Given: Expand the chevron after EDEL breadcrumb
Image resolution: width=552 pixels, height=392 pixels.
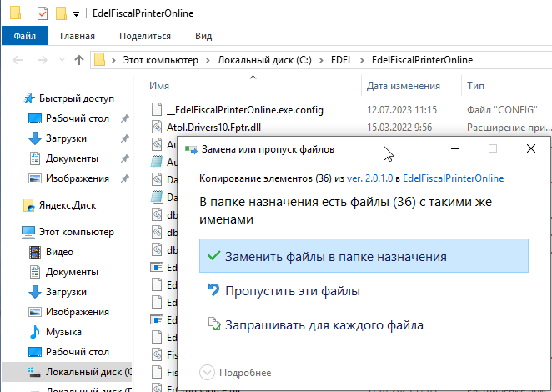Looking at the screenshot, I should pyautogui.click(x=362, y=60).
